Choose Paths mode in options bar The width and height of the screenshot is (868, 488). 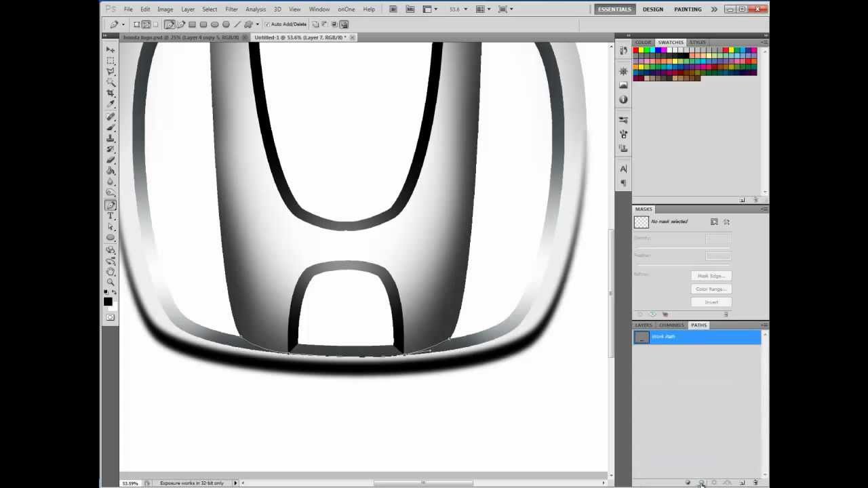(146, 24)
